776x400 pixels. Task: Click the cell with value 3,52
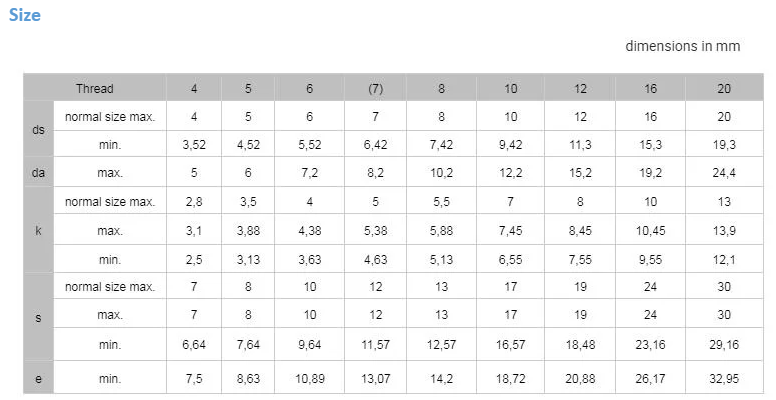tap(194, 145)
